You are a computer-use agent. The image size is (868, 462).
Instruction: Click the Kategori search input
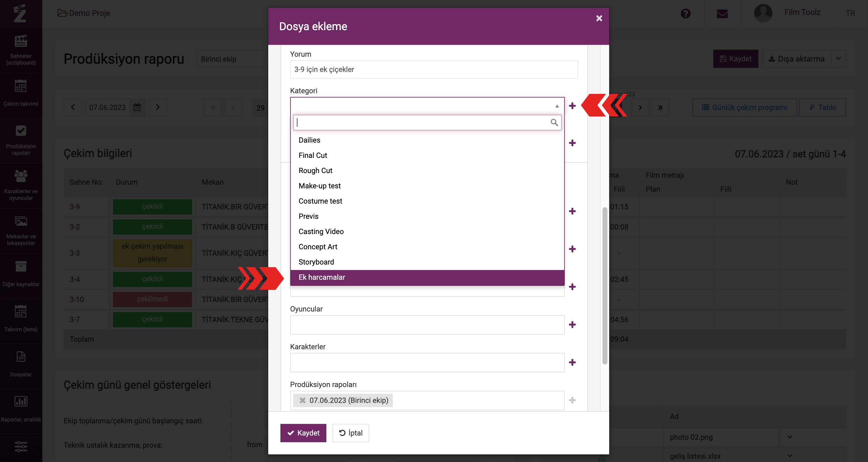(427, 123)
